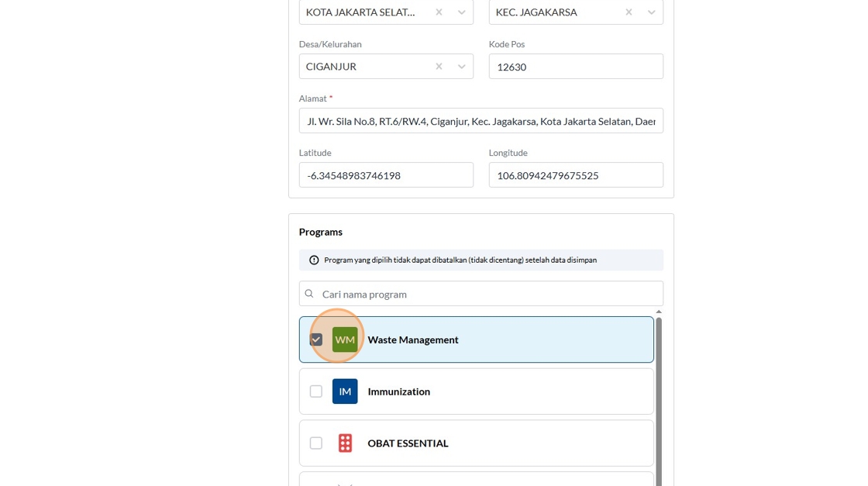The height and width of the screenshot is (486, 868).
Task: Click the OBAT ESSENTIAL pill icon
Action: [345, 443]
